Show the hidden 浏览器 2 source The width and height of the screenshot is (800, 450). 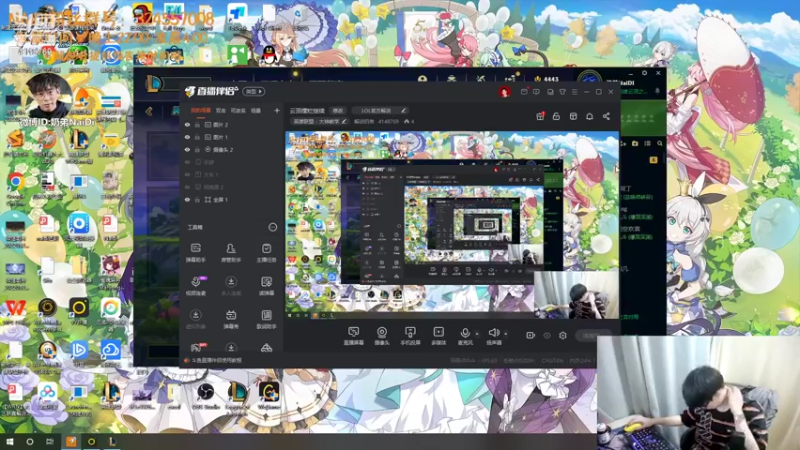pyautogui.click(x=187, y=187)
